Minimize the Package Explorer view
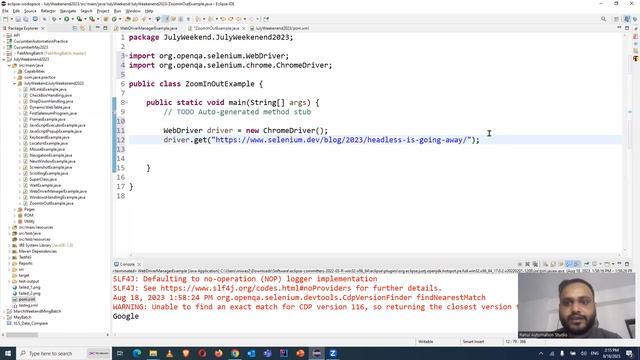The height and width of the screenshot is (360, 640). (98, 28)
